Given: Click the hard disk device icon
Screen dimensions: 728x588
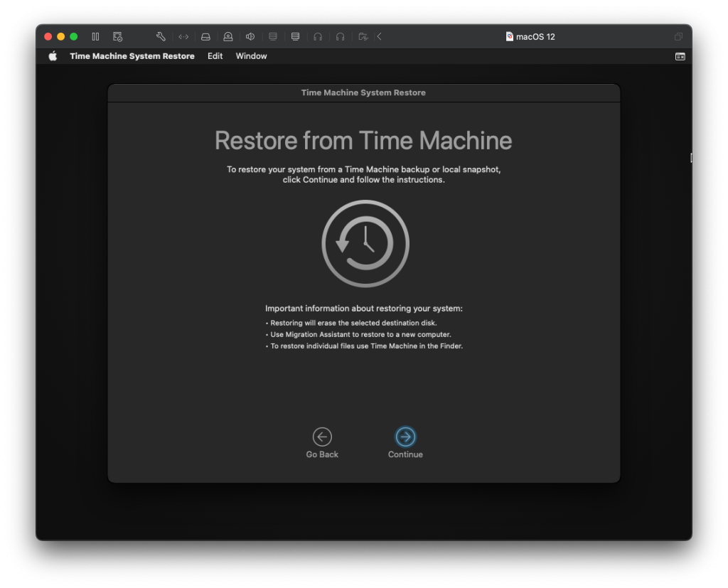Looking at the screenshot, I should (x=205, y=36).
